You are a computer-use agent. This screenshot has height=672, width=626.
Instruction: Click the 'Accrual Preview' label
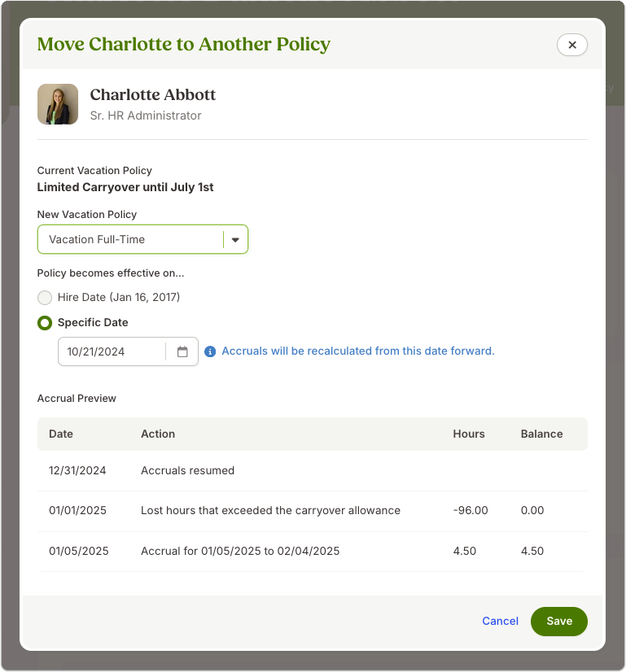pos(77,399)
